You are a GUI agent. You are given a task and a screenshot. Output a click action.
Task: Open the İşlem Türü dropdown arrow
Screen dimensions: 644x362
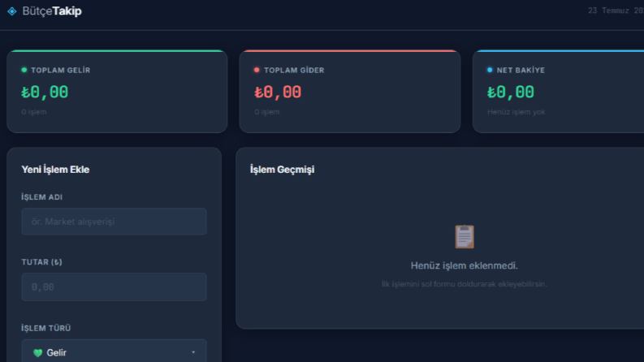193,352
